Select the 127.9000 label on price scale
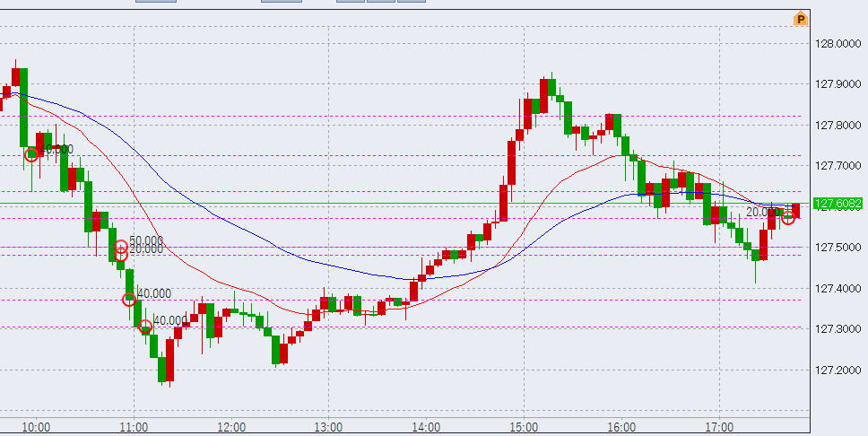Image resolution: width=868 pixels, height=436 pixels. pos(838,84)
